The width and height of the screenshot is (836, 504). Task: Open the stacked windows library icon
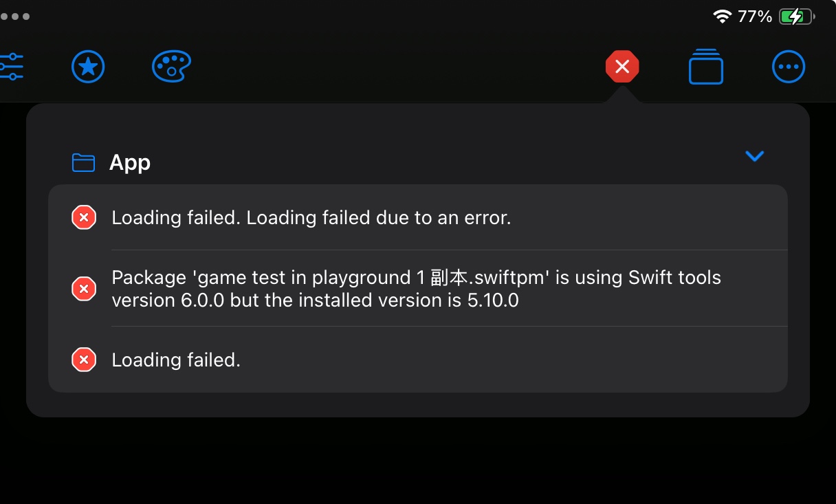pyautogui.click(x=705, y=67)
